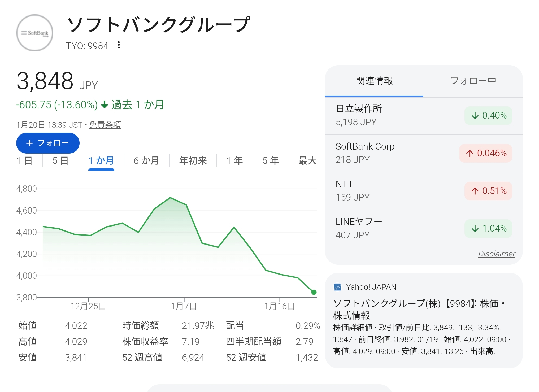The image size is (539, 392).
Task: Open the italic Disclaimer link
Action: click(x=496, y=254)
